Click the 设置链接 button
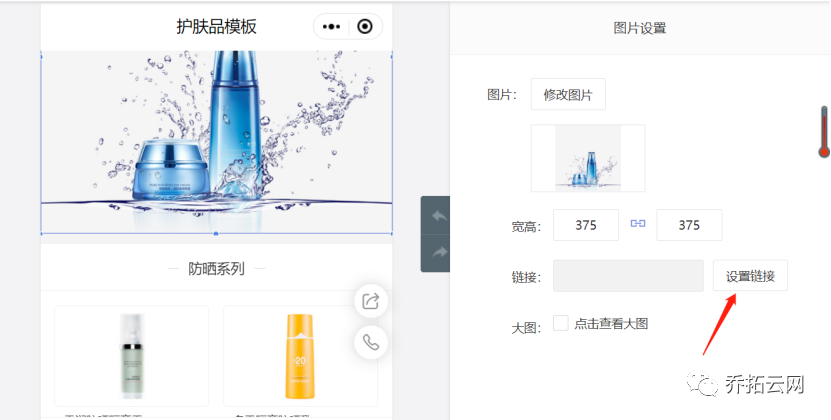 point(750,276)
